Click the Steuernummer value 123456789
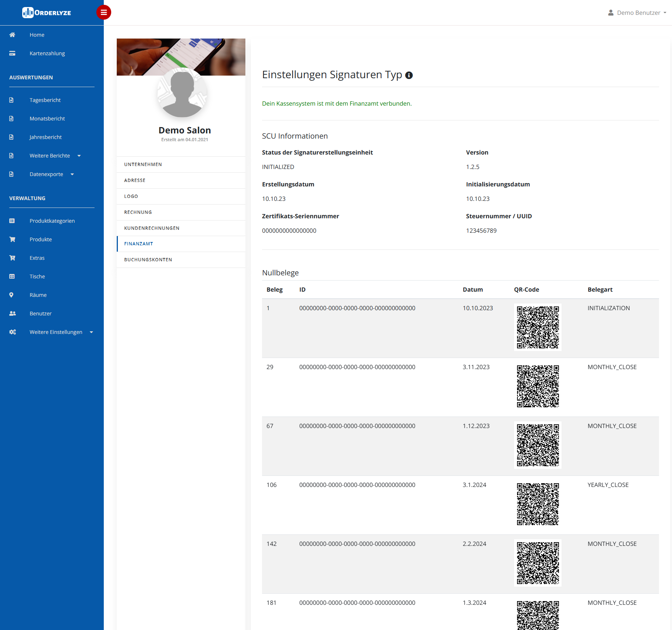The height and width of the screenshot is (630, 672). [481, 231]
